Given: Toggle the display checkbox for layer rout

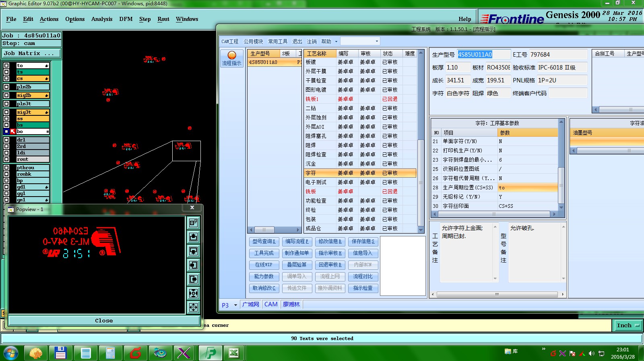Looking at the screenshot, I should tap(6, 159).
